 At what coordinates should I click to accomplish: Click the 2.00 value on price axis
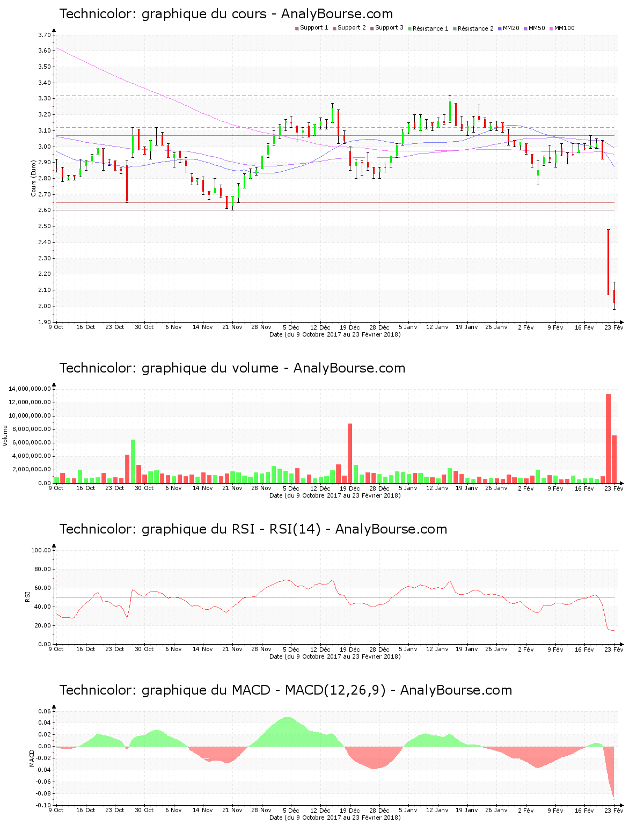point(45,306)
